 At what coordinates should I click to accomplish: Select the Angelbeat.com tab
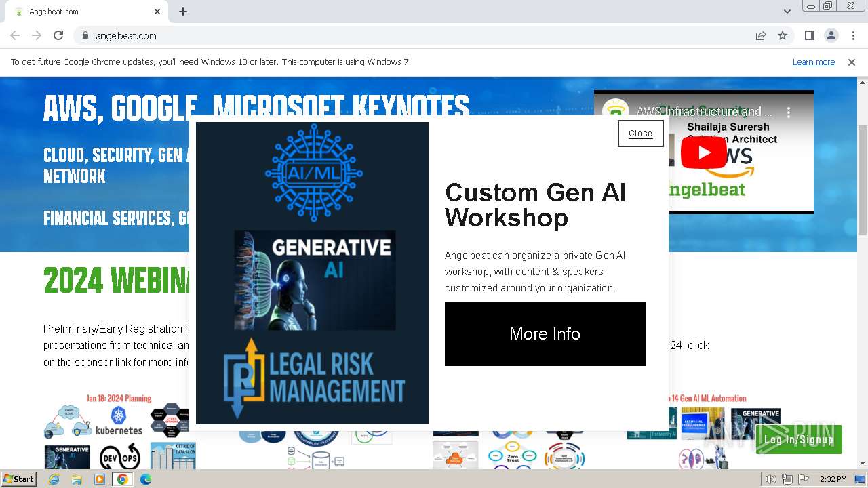(x=87, y=12)
